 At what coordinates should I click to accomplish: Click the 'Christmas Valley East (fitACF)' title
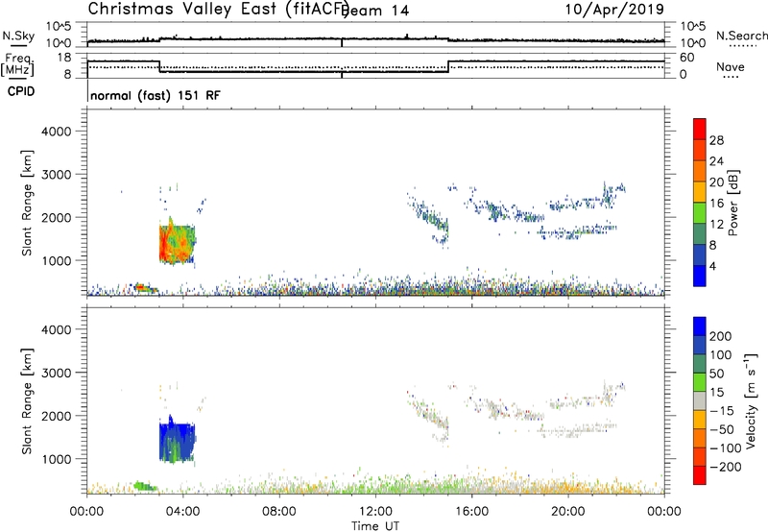[x=219, y=10]
